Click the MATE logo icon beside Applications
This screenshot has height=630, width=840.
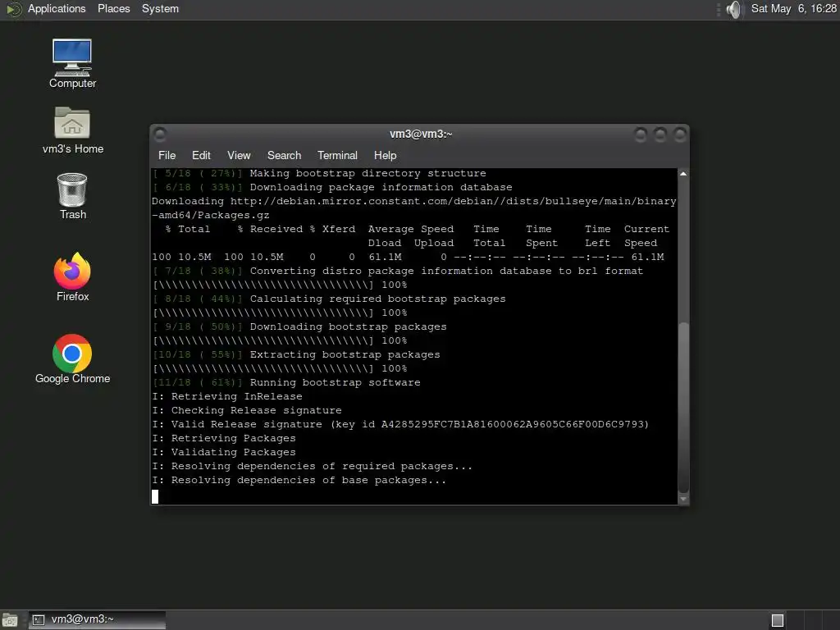coord(13,9)
